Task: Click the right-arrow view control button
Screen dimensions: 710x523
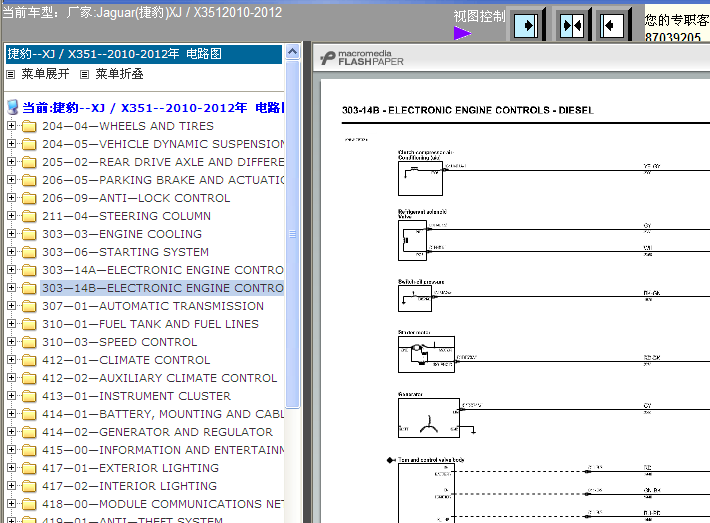Action: point(526,25)
